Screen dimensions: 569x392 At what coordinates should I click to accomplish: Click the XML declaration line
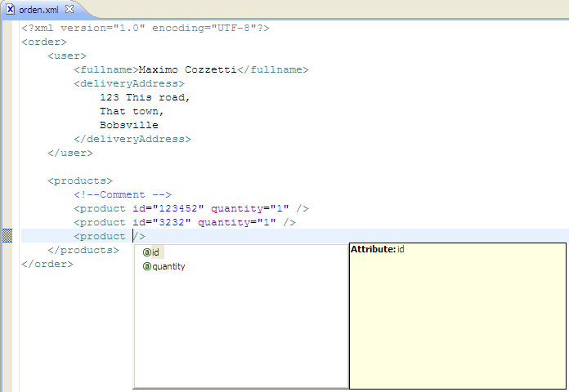tap(146, 28)
